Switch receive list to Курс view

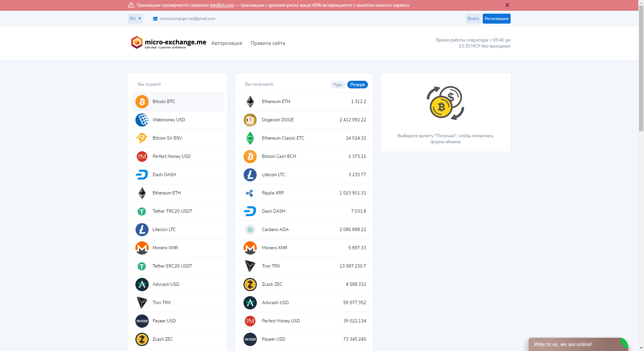point(337,84)
